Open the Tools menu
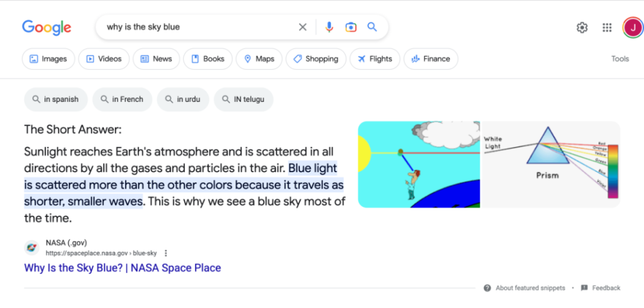The image size is (644, 308). tap(619, 59)
